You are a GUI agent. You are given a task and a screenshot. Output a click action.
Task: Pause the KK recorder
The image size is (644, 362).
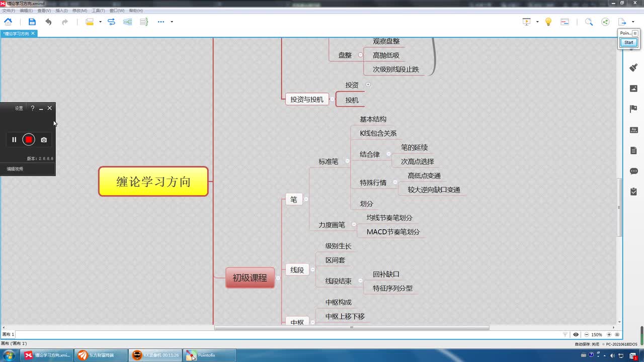14,140
